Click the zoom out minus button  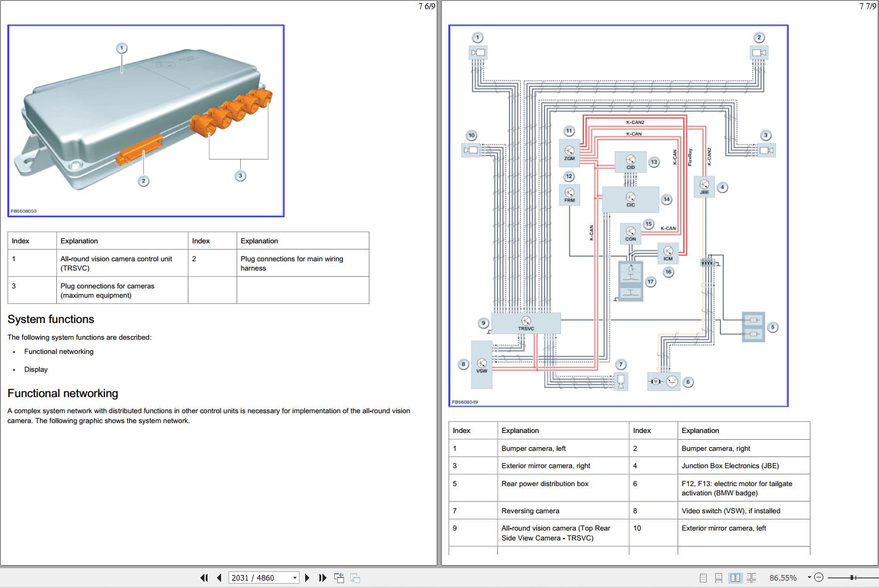click(x=819, y=577)
